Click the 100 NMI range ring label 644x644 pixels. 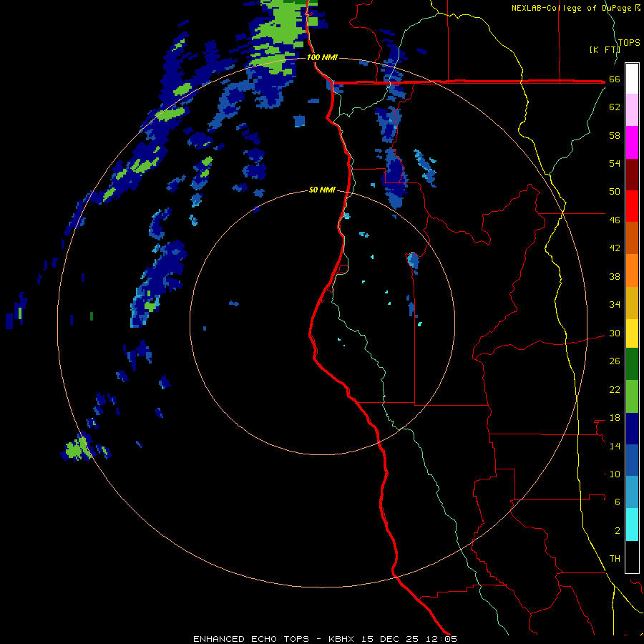click(322, 57)
